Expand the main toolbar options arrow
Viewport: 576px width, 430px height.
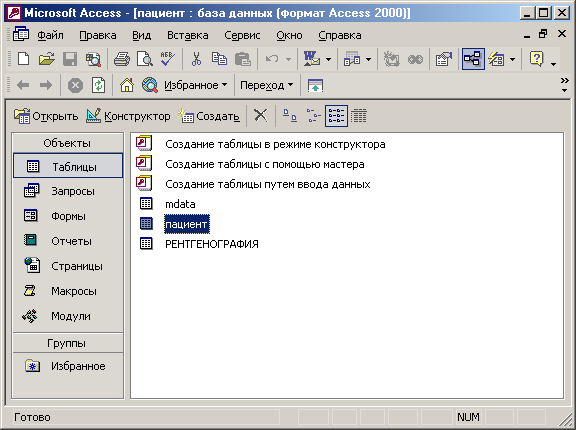554,64
